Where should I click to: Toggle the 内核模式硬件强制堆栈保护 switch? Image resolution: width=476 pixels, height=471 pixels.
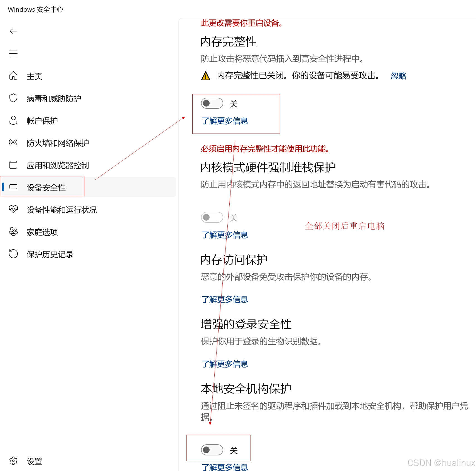[212, 218]
